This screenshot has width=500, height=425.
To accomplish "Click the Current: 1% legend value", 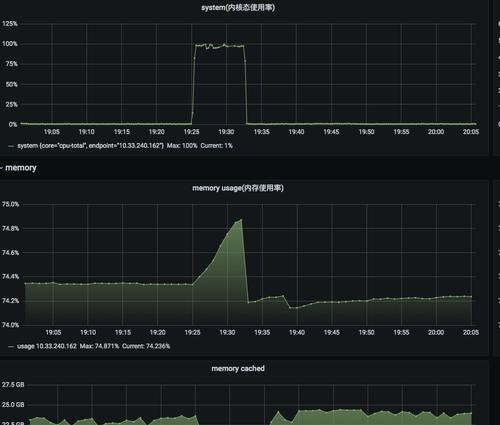I will [x=217, y=146].
